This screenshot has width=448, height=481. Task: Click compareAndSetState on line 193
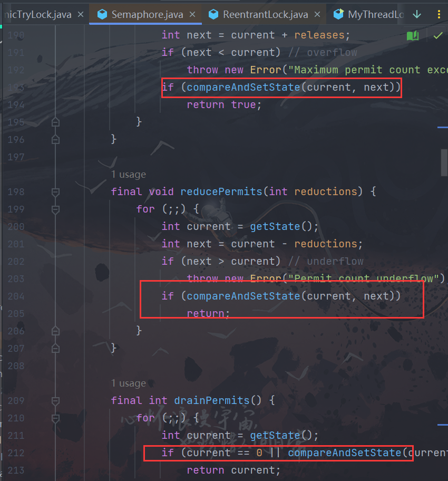tap(243, 88)
